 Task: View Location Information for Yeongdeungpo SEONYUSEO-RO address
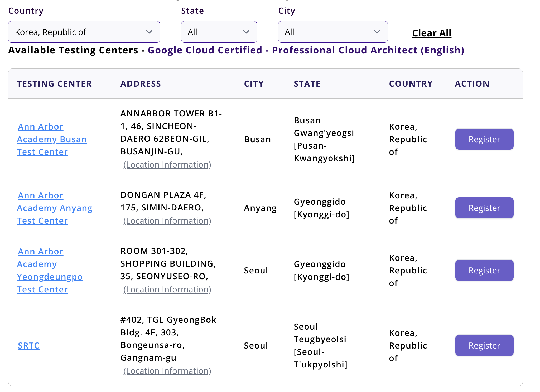click(167, 290)
